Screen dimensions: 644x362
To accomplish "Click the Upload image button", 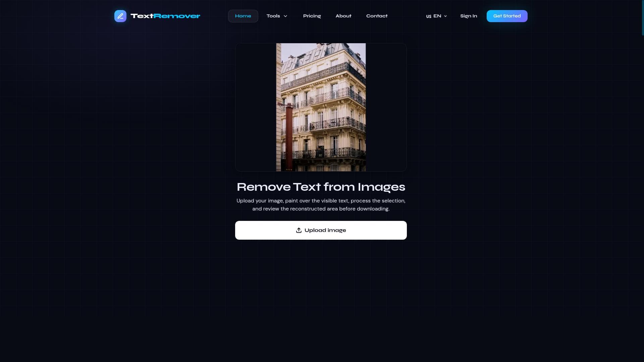I will 321,230.
